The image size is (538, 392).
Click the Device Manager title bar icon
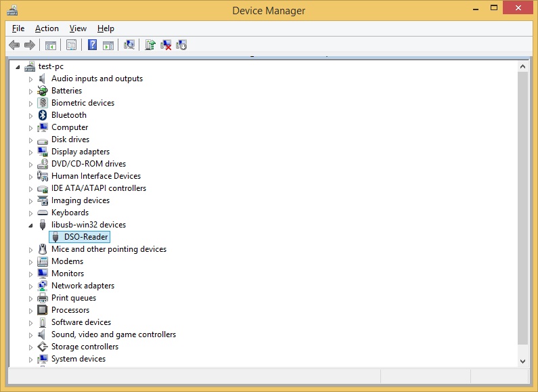[12, 10]
